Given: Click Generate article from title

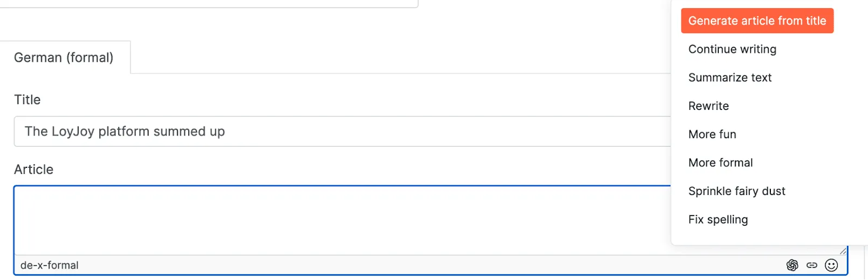Looking at the screenshot, I should pos(757,21).
